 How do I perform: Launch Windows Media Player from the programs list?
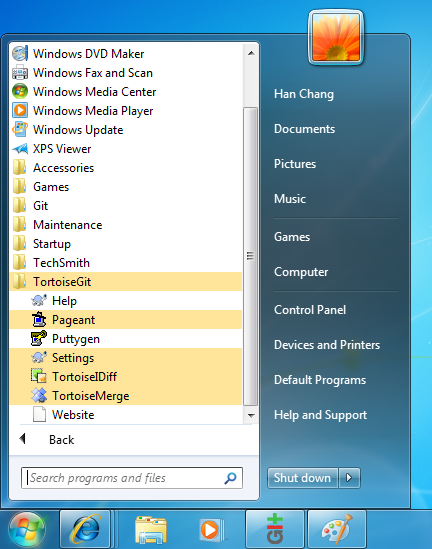(126, 111)
